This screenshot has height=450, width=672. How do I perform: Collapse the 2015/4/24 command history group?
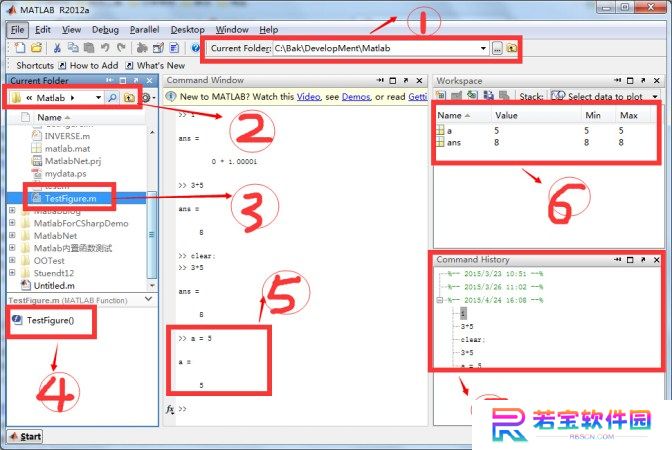(440, 300)
